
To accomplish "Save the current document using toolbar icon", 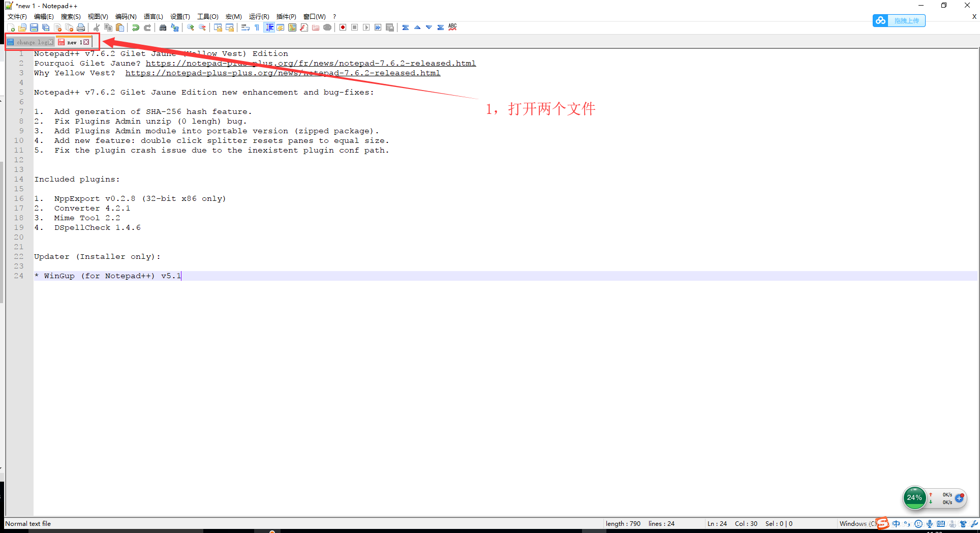I will 34,27.
